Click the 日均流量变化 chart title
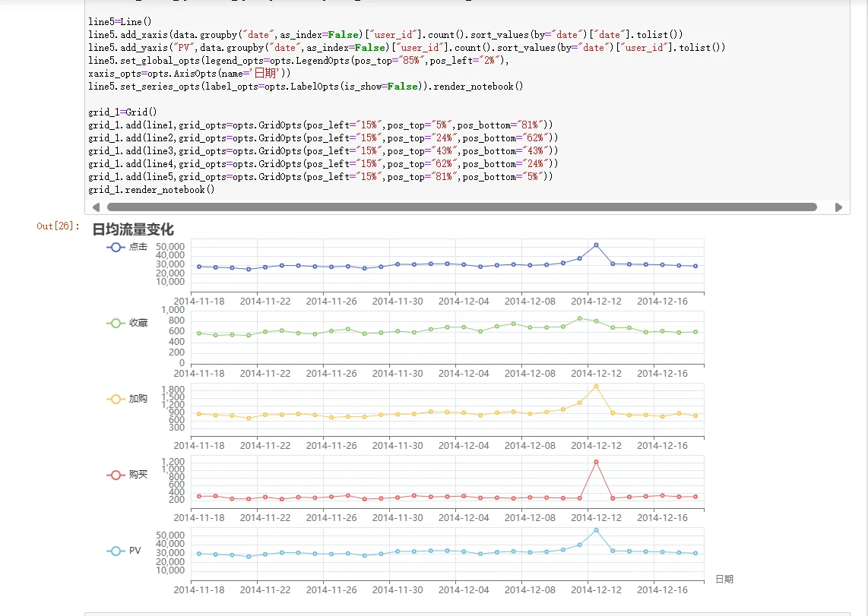The height and width of the screenshot is (616, 868). pyautogui.click(x=133, y=229)
